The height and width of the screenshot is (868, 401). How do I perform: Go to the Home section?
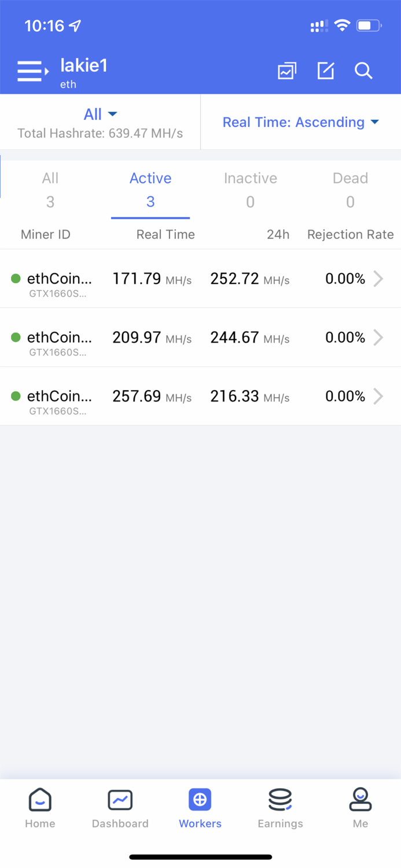[39, 808]
